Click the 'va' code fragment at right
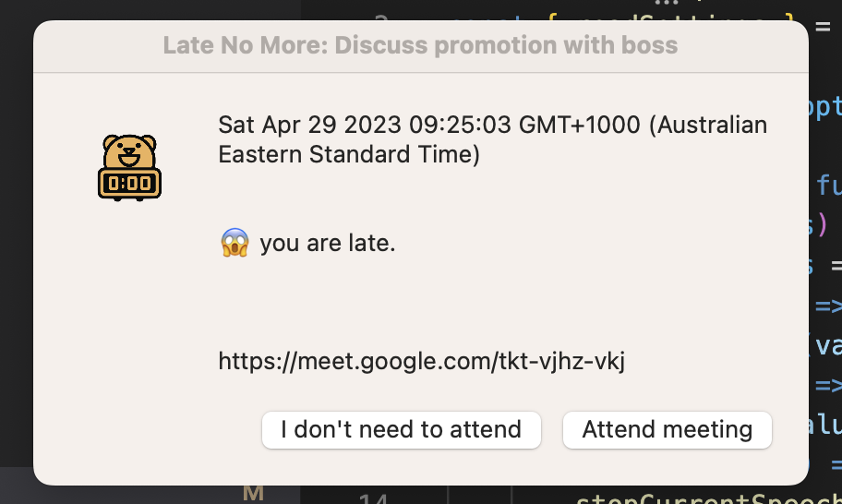The image size is (842, 504). [827, 345]
